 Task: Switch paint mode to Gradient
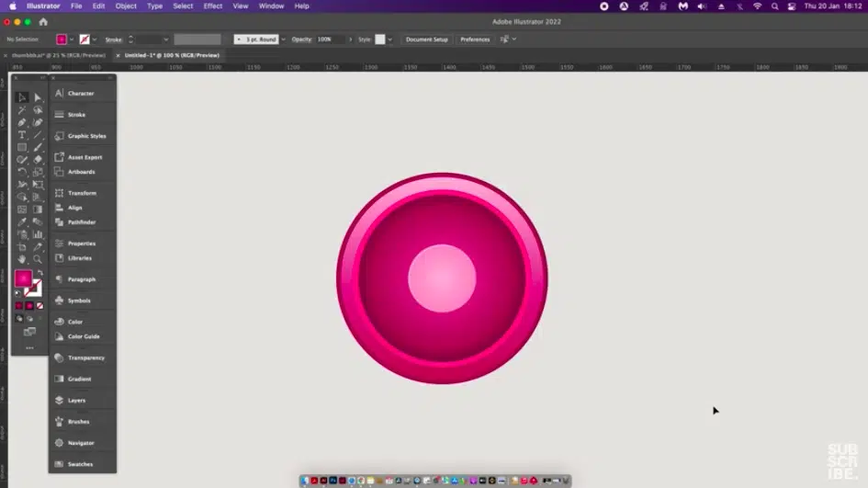coord(29,306)
